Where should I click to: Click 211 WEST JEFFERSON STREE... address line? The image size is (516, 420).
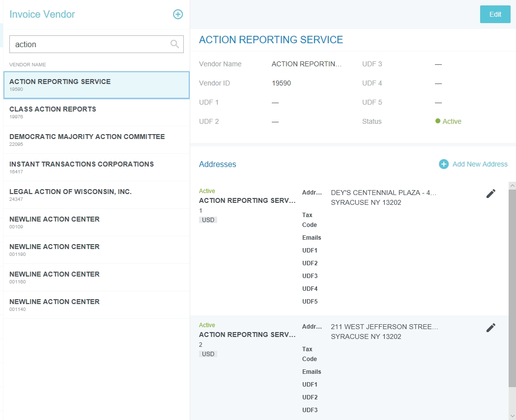(x=384, y=327)
